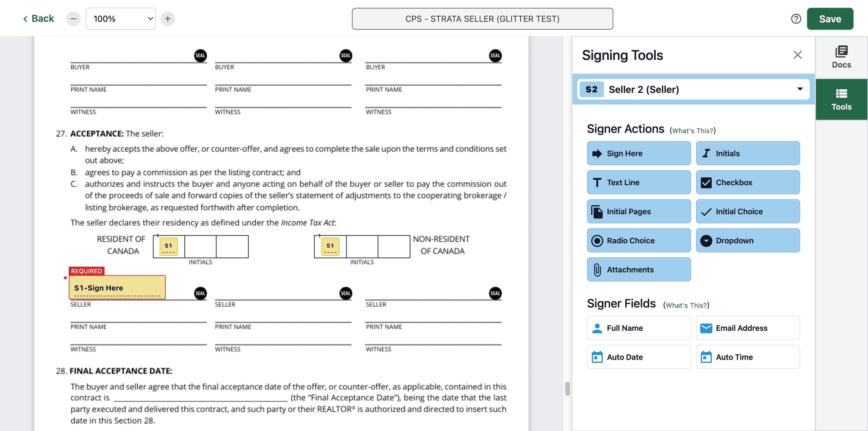This screenshot has width=868, height=431.
Task: Click the ACCEPTANCE: The seller heading
Action: 117,134
